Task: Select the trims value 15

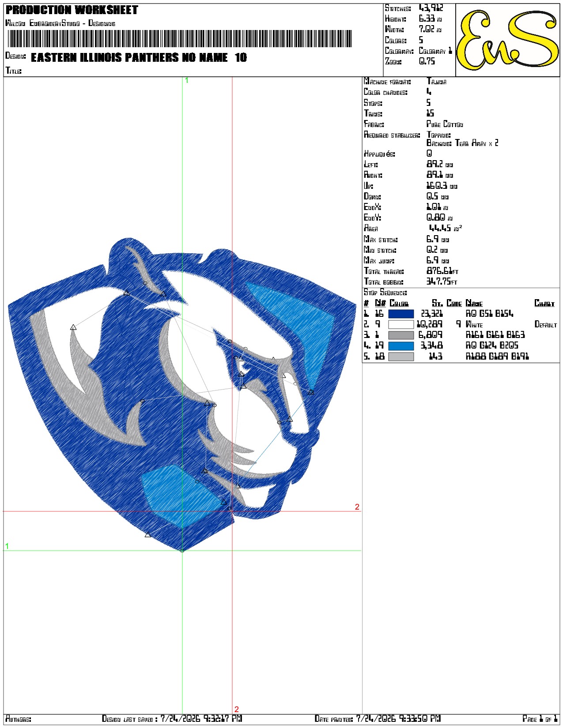Action: point(430,113)
